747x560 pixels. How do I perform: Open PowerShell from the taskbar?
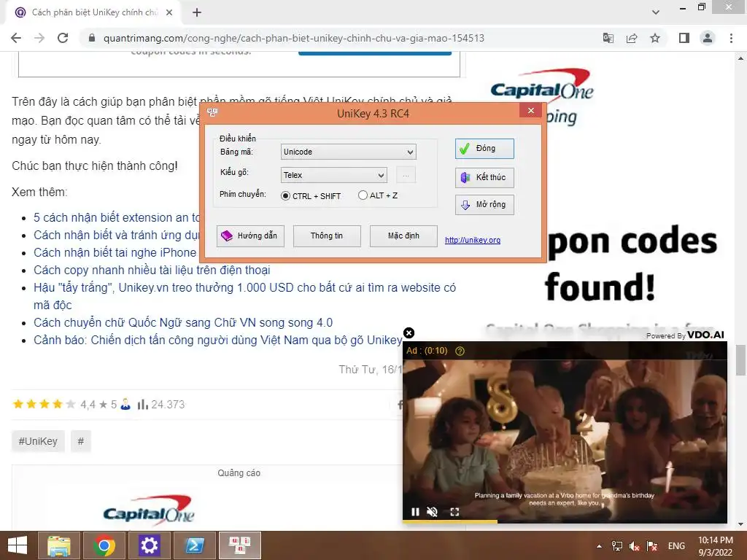pyautogui.click(x=194, y=545)
